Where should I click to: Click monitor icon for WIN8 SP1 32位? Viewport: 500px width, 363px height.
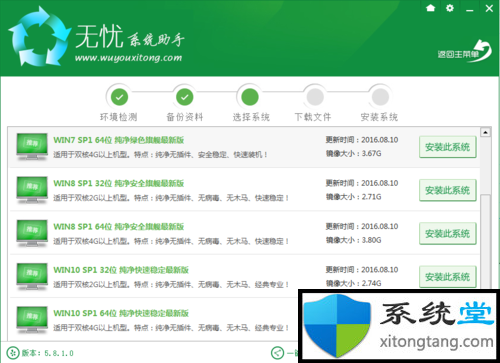coord(32,190)
